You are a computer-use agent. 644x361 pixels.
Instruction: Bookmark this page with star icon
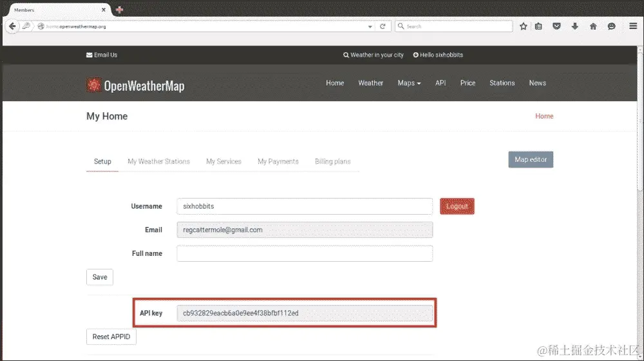coord(523,26)
